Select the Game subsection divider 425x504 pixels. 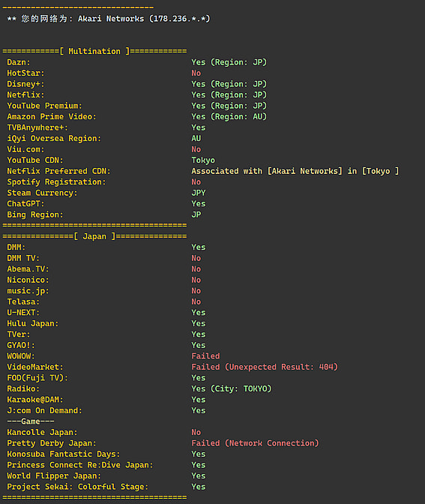[31, 421]
